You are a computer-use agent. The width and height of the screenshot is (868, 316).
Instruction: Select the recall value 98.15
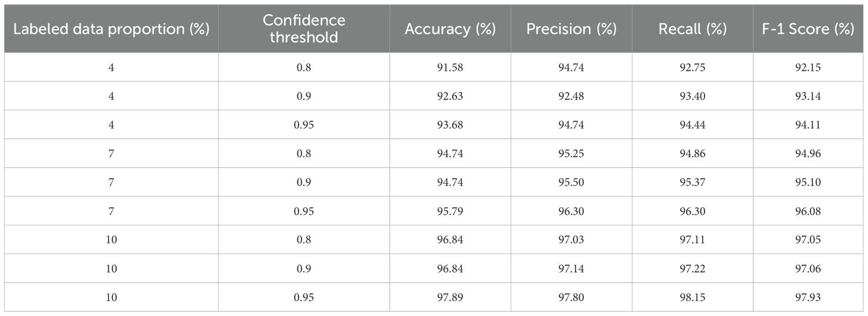click(692, 296)
